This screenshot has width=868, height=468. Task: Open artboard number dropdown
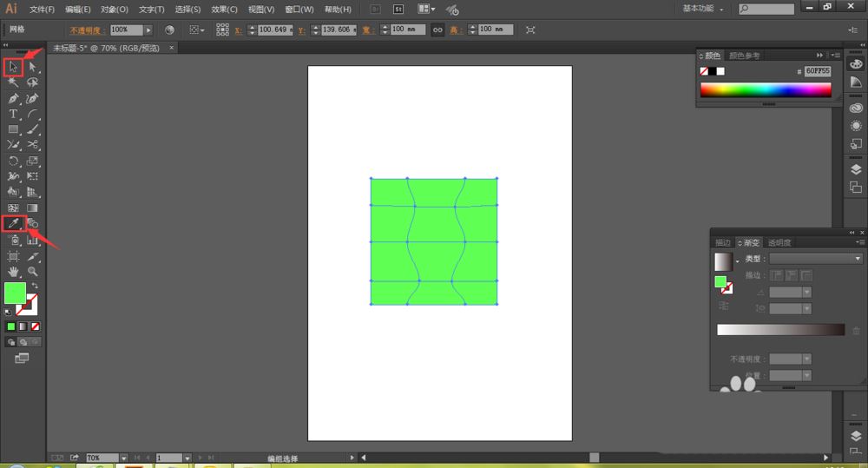pos(187,458)
